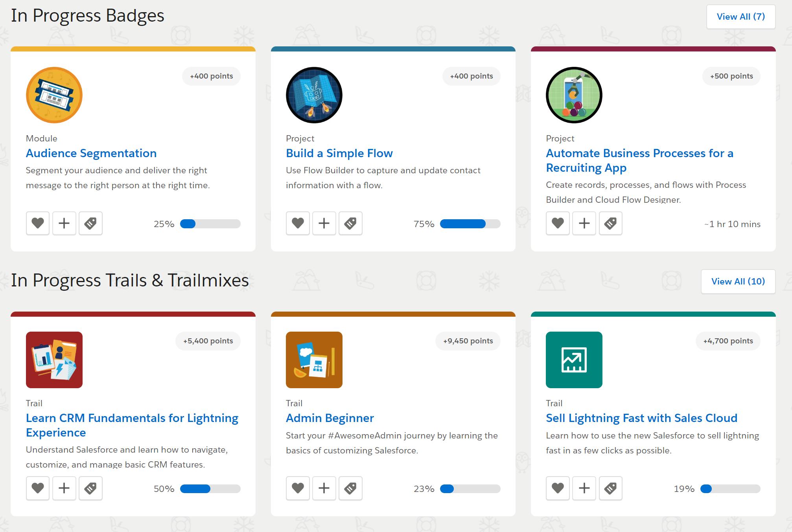Open Automate Business Processes for a Recruiting App
792x532 pixels.
coord(640,160)
